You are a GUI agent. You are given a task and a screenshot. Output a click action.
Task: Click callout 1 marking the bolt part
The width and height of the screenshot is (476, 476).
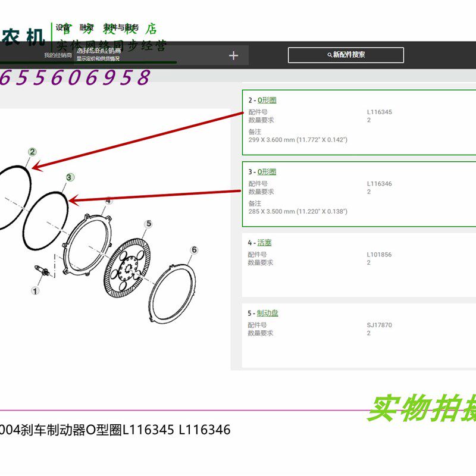[x=36, y=290]
